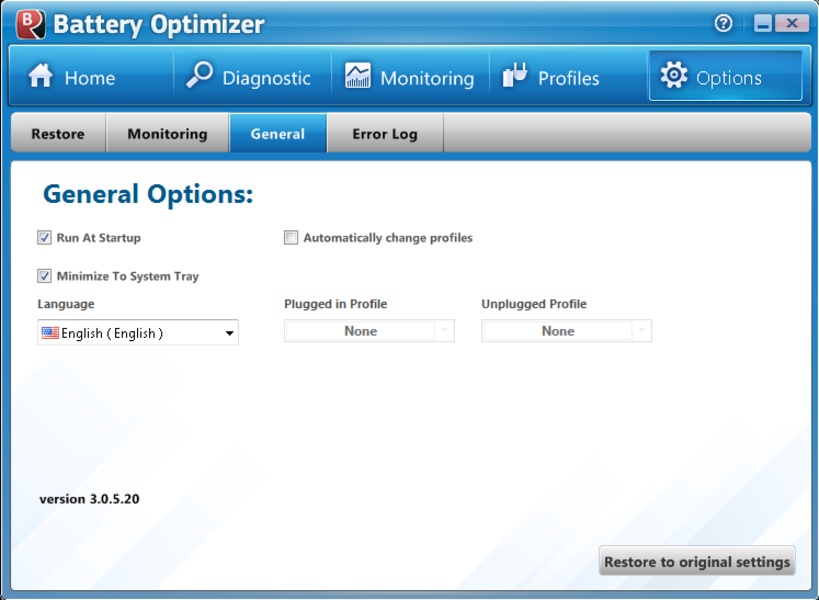
Task: Open the help question mark icon
Action: tap(723, 23)
